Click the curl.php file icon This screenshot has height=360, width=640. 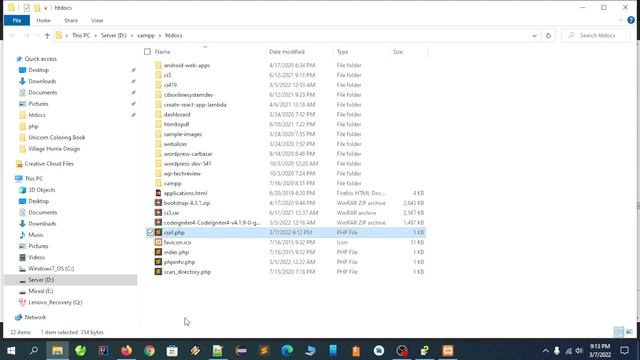pyautogui.click(x=158, y=232)
